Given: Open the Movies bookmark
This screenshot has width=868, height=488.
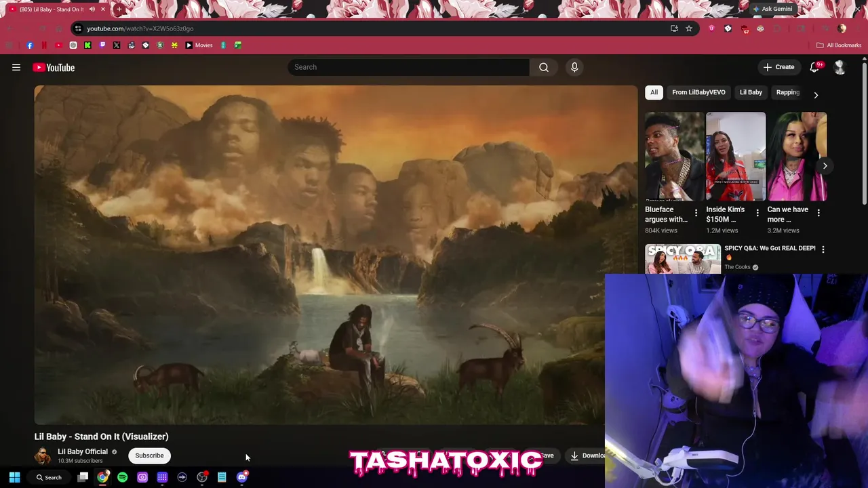Looking at the screenshot, I should [x=199, y=45].
